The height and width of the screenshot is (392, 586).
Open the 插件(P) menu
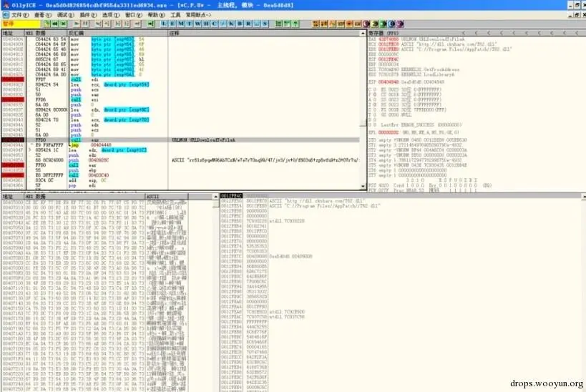[88, 15]
